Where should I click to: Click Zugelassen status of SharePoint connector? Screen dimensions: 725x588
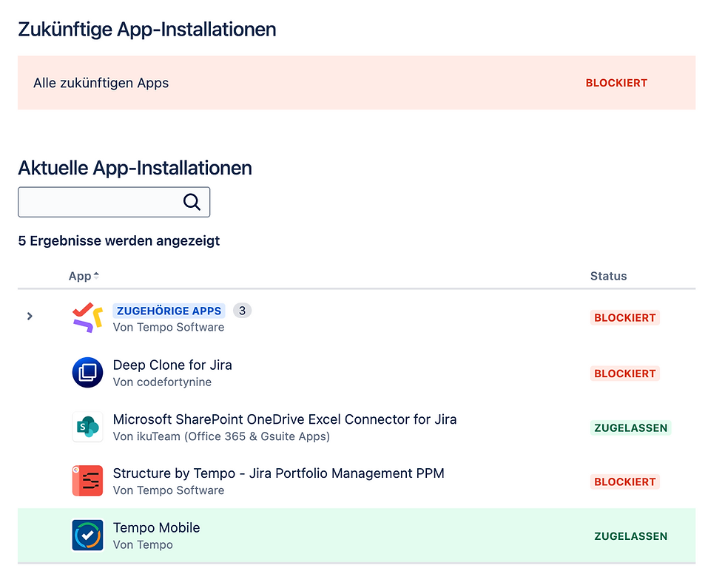[x=630, y=428]
